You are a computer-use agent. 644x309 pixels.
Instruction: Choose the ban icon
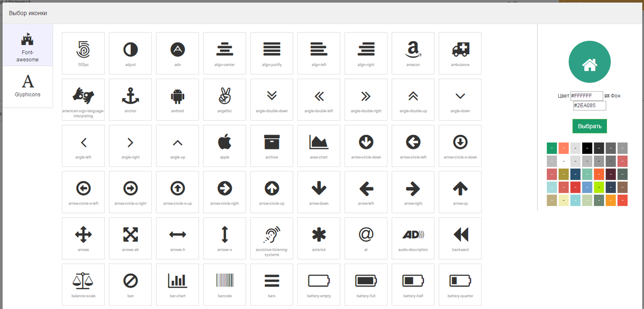tap(130, 284)
